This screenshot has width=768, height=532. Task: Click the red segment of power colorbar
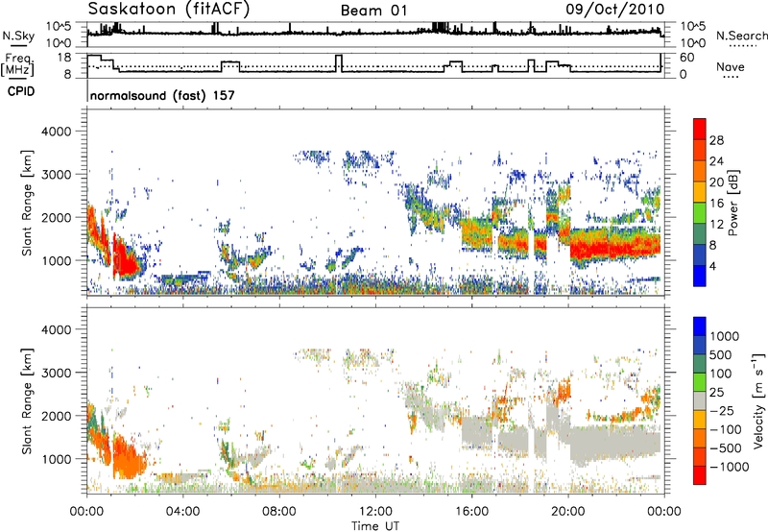(700, 129)
